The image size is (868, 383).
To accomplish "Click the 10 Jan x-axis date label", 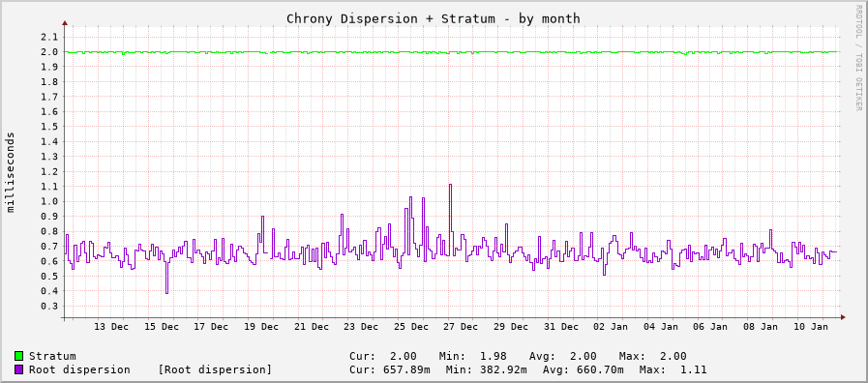I will click(x=811, y=327).
